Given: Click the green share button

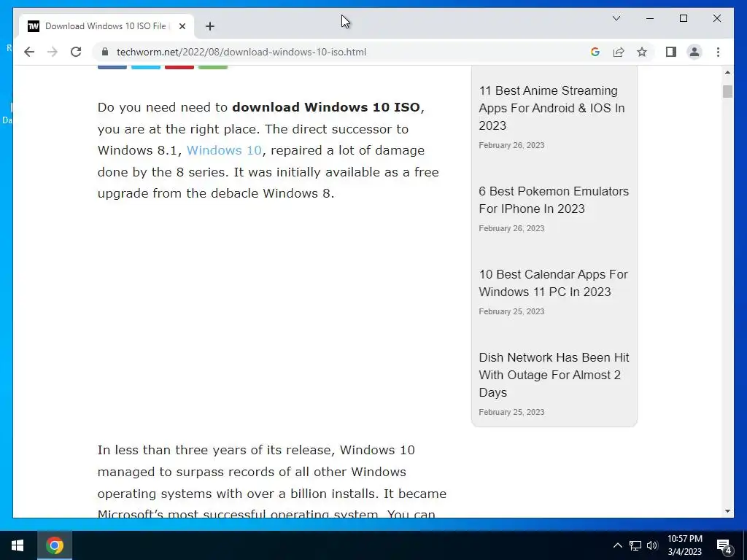Looking at the screenshot, I should click(x=213, y=67).
